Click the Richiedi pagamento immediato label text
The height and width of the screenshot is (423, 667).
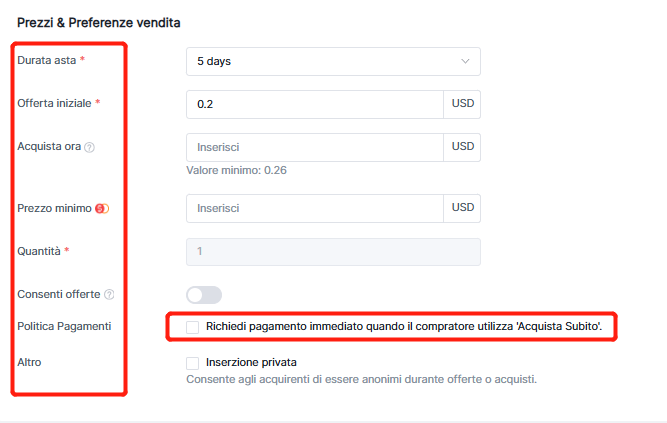pos(403,327)
